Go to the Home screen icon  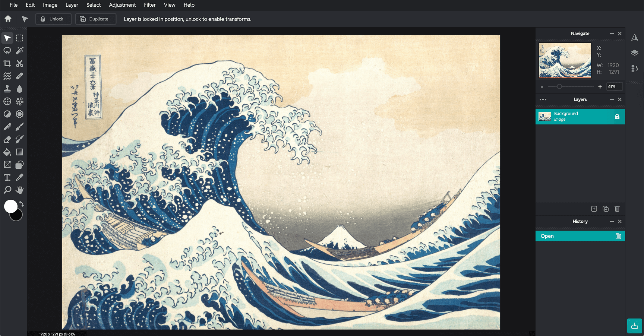8,19
